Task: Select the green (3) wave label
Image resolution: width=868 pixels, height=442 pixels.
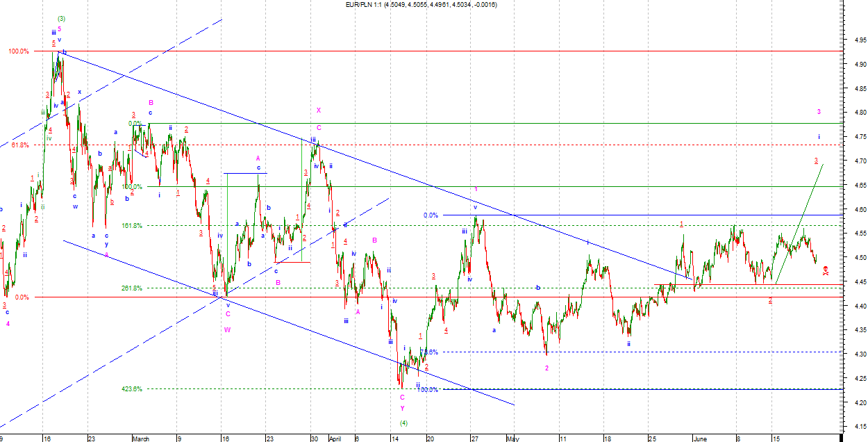Action: 61,18
